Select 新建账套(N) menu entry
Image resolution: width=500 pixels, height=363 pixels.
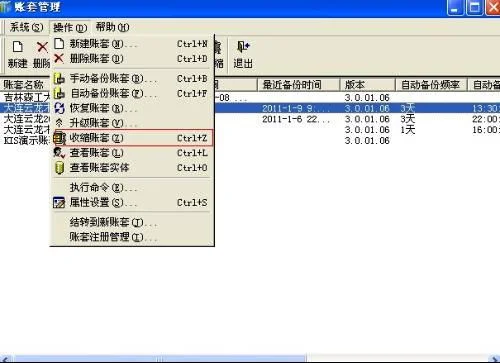pos(131,44)
